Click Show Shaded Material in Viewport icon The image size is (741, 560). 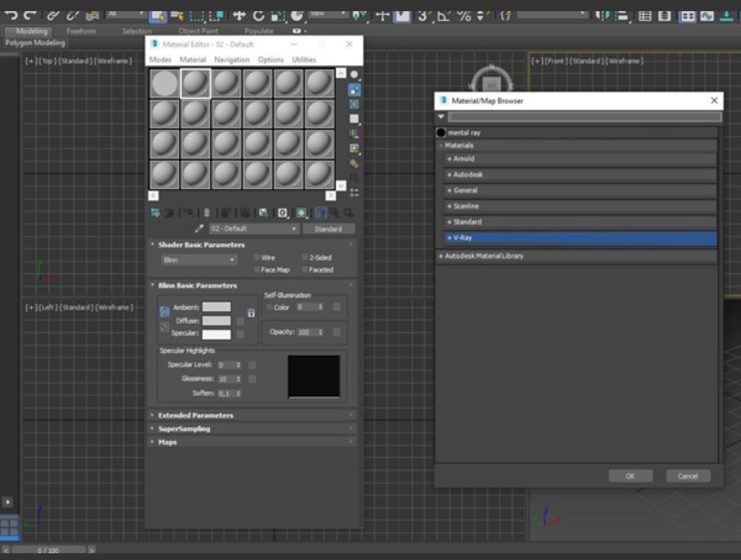pos(302,213)
